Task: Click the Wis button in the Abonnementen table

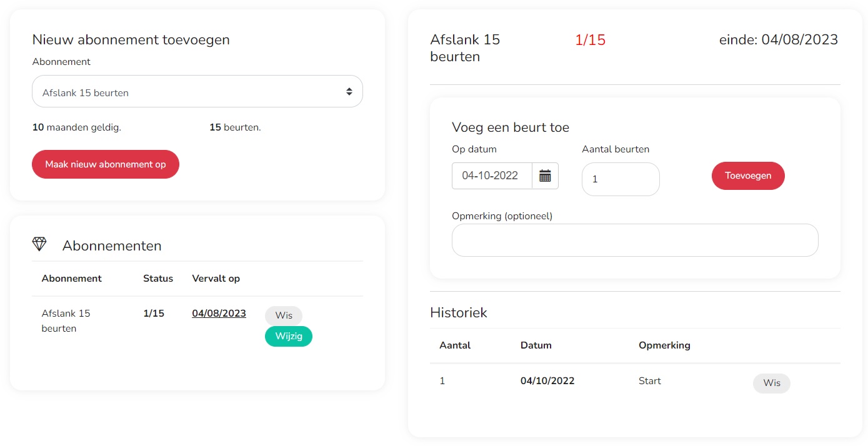Action: click(283, 315)
